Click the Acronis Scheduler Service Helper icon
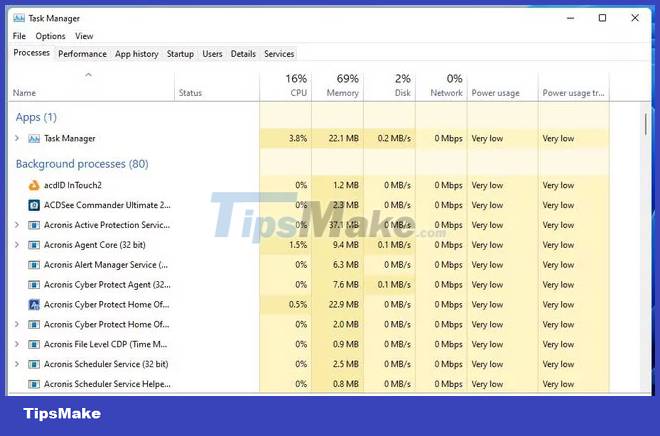Image resolution: width=660 pixels, height=436 pixels. tap(34, 384)
